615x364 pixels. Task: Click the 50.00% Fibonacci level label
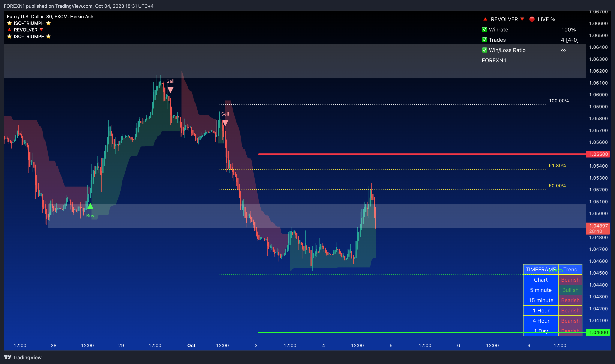click(x=557, y=186)
